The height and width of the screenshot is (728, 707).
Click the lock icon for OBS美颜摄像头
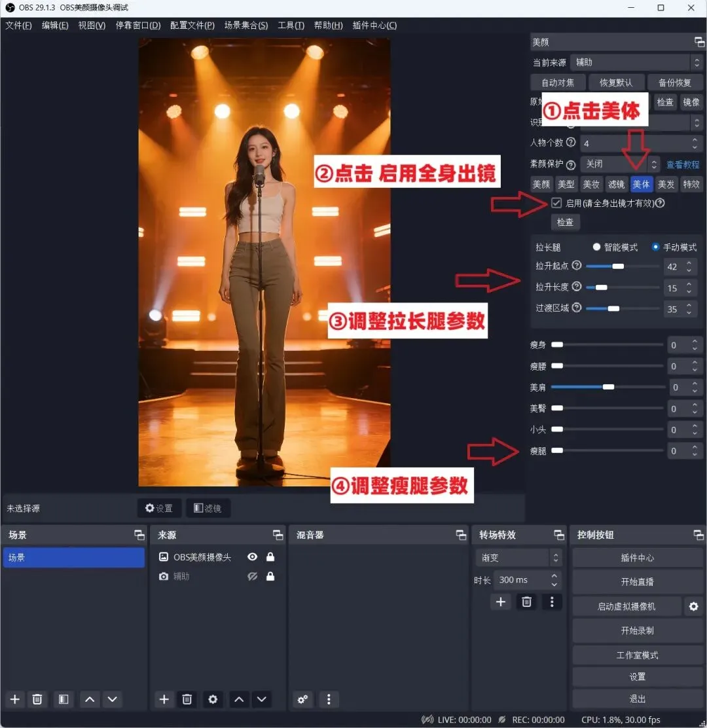[270, 556]
